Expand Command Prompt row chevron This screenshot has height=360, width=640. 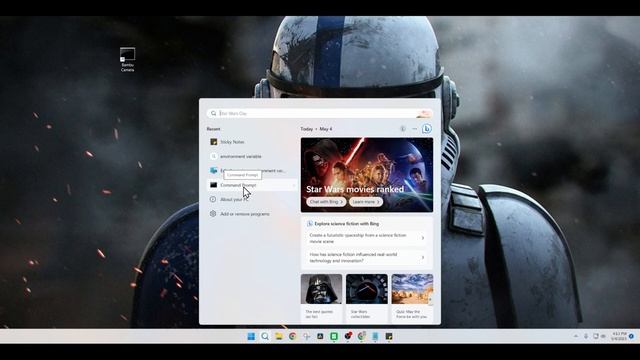click(293, 185)
